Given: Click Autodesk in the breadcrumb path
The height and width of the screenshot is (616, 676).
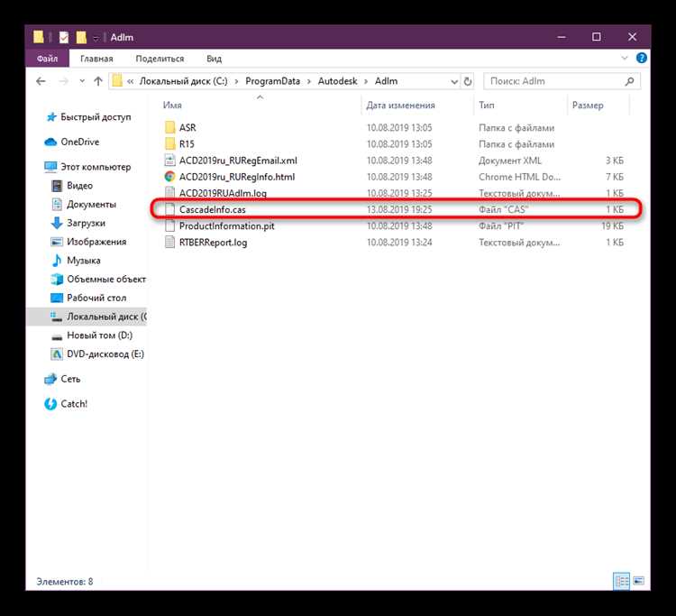Looking at the screenshot, I should click(336, 81).
